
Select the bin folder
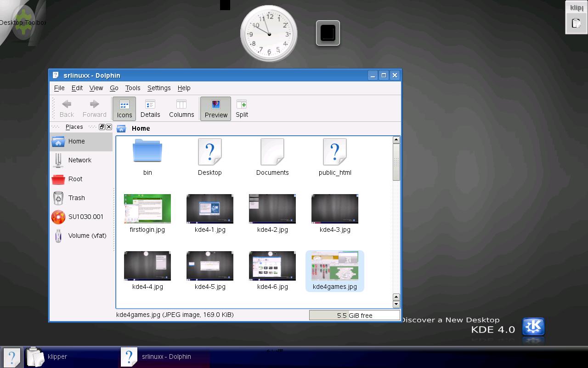pyautogui.click(x=147, y=157)
